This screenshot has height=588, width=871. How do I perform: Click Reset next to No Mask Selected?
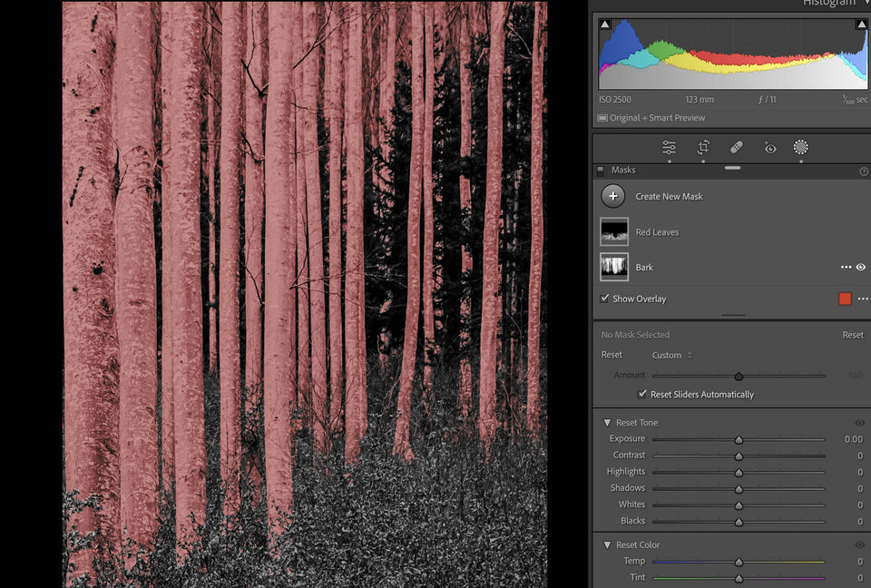(852, 335)
